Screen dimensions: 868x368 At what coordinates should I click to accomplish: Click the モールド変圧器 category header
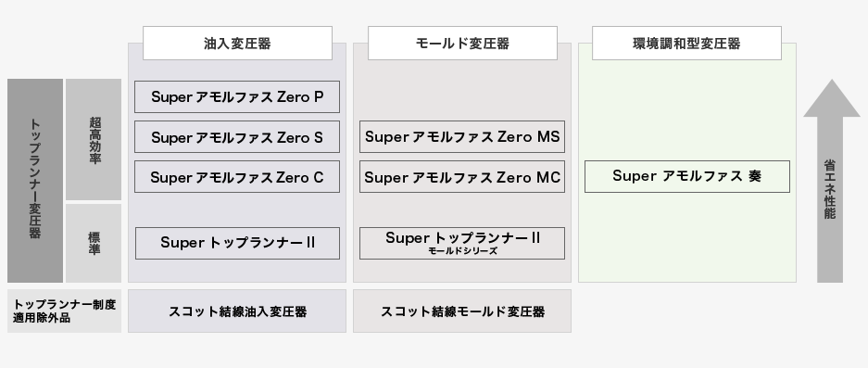click(x=462, y=44)
